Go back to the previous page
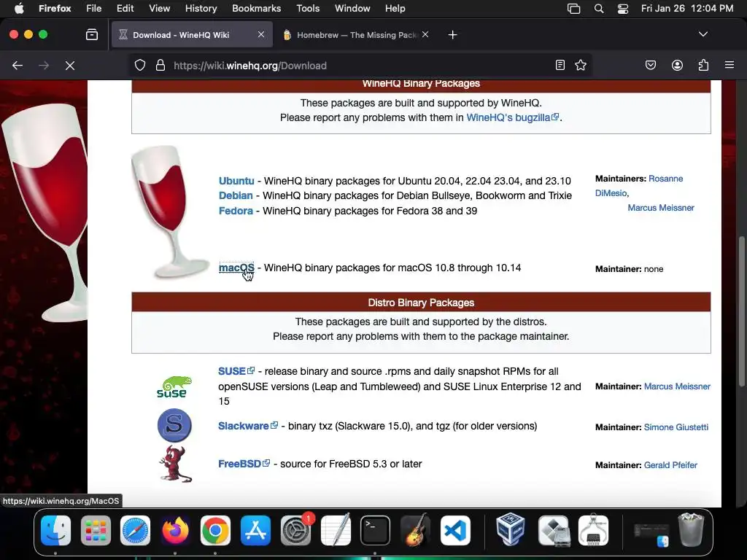Screen dimensions: 747x560 tap(18, 66)
